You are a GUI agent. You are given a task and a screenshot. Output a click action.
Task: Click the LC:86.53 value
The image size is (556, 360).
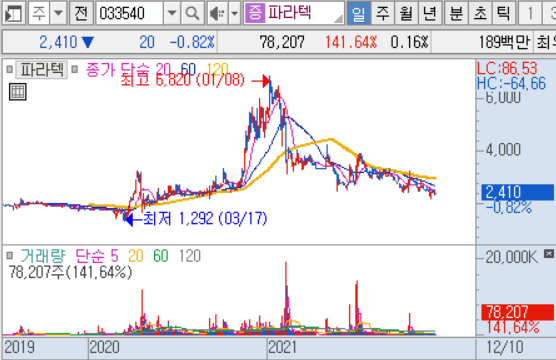click(x=507, y=68)
